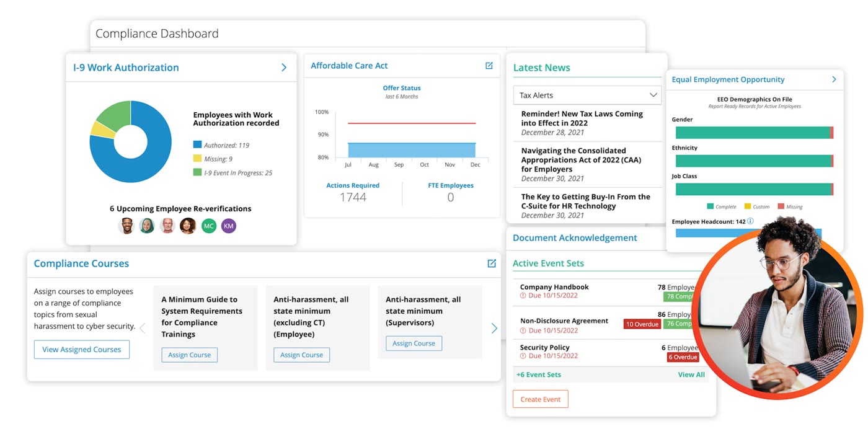This screenshot has height=434, width=868.
Task: Click Latest News heading
Action: pos(541,68)
